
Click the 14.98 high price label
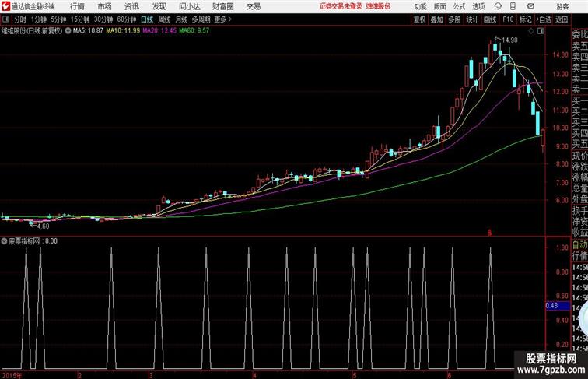(509, 40)
